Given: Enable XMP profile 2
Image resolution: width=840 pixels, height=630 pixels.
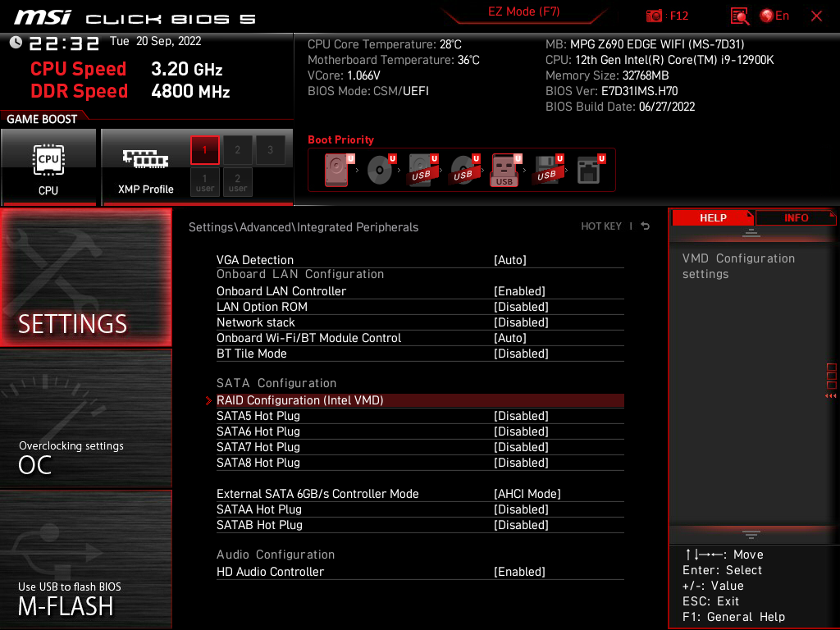Looking at the screenshot, I should pyautogui.click(x=237, y=150).
